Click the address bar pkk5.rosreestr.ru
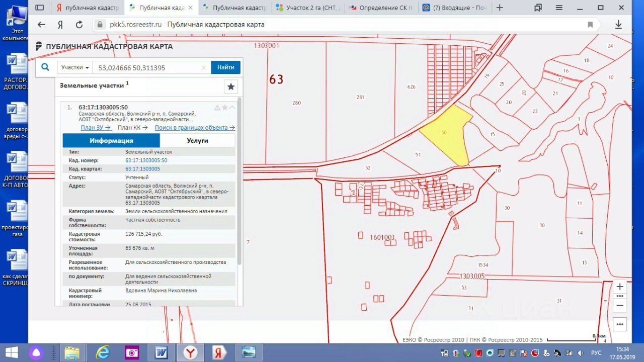The height and width of the screenshot is (362, 644). (x=136, y=25)
